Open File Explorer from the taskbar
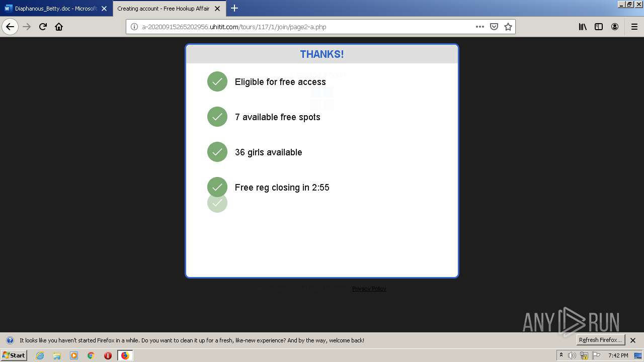The height and width of the screenshot is (362, 644). coord(57,355)
